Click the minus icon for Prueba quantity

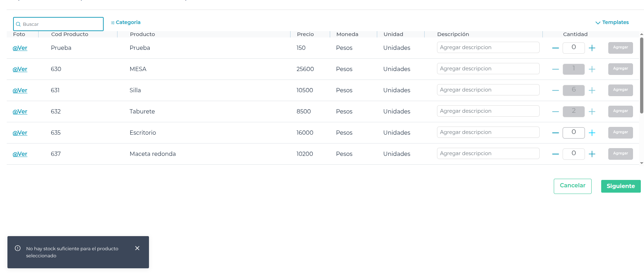coord(556,48)
